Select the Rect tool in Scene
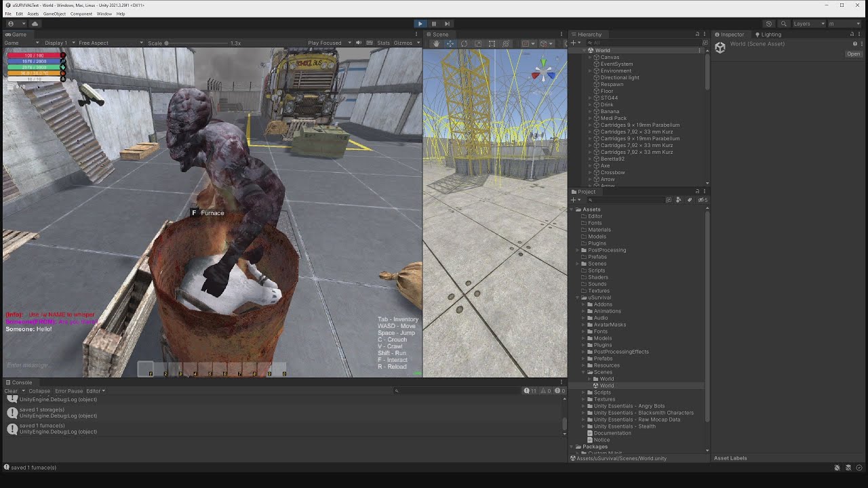The image size is (868, 488). pos(492,43)
